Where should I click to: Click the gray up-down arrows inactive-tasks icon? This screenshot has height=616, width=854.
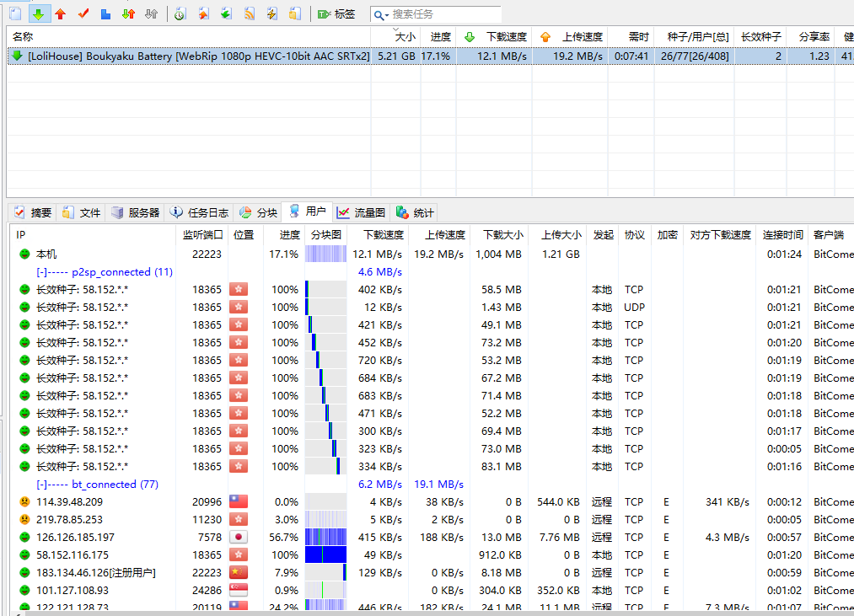(x=151, y=14)
